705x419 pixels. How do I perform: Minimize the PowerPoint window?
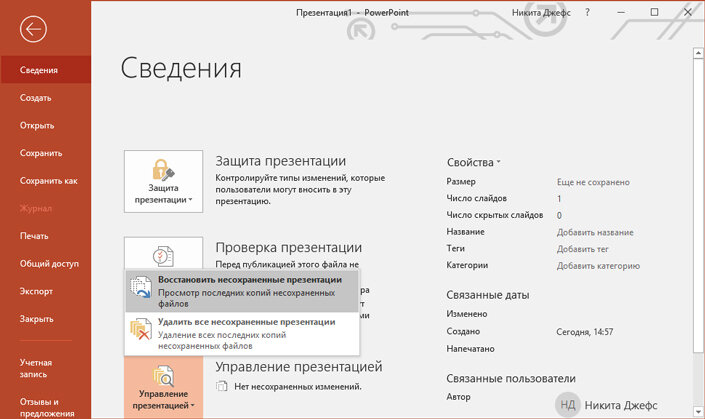[x=621, y=13]
